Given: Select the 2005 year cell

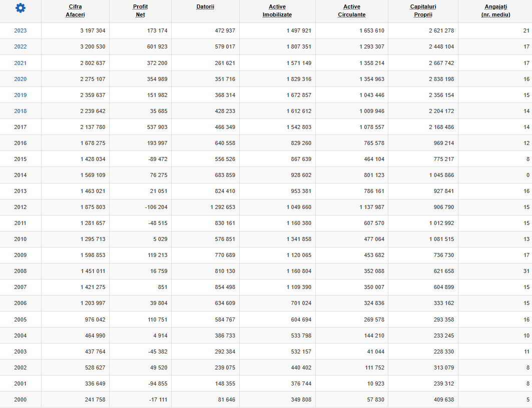Looking at the screenshot, I should coord(21,319).
